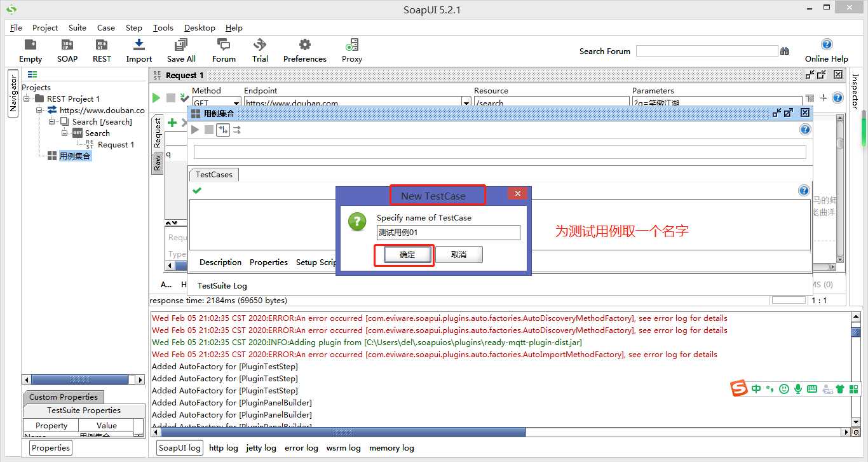
Task: Open Online Help icon
Action: click(x=827, y=44)
